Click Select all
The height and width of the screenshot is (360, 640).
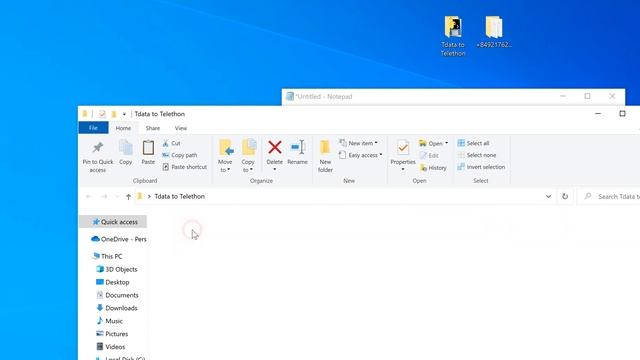coord(473,143)
